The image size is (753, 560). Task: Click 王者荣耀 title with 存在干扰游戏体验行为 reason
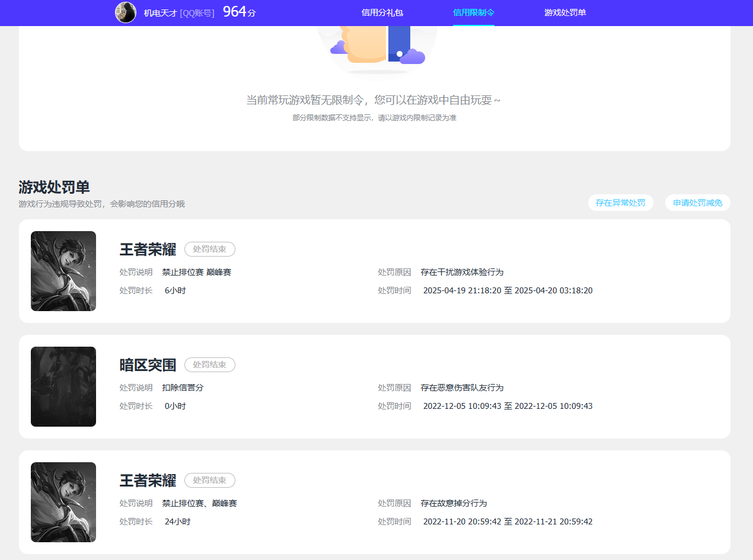tap(148, 249)
